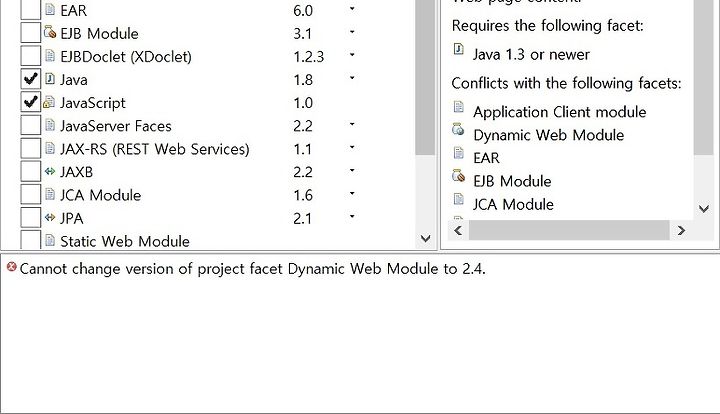Click 'JCA Module' in conflicts list
The height and width of the screenshot is (414, 720).
click(513, 204)
